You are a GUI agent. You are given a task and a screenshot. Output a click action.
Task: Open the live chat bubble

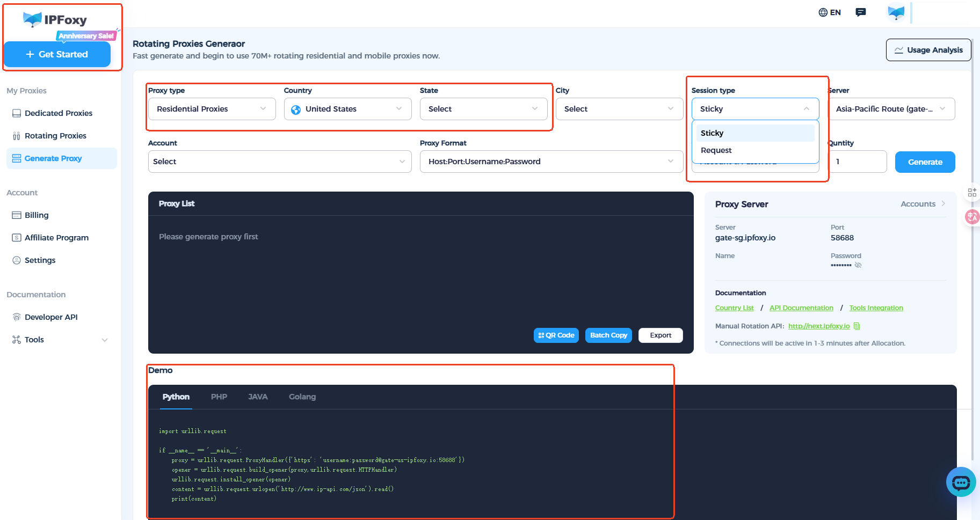961,482
